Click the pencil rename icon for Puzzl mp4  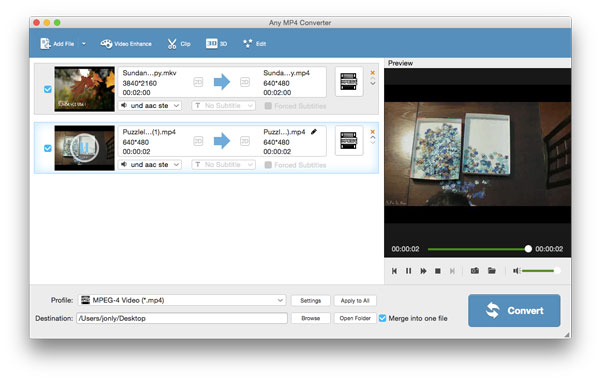click(314, 132)
